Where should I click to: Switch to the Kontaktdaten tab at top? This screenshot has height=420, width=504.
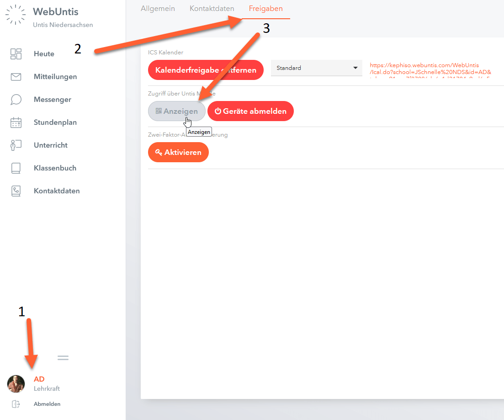[212, 8]
